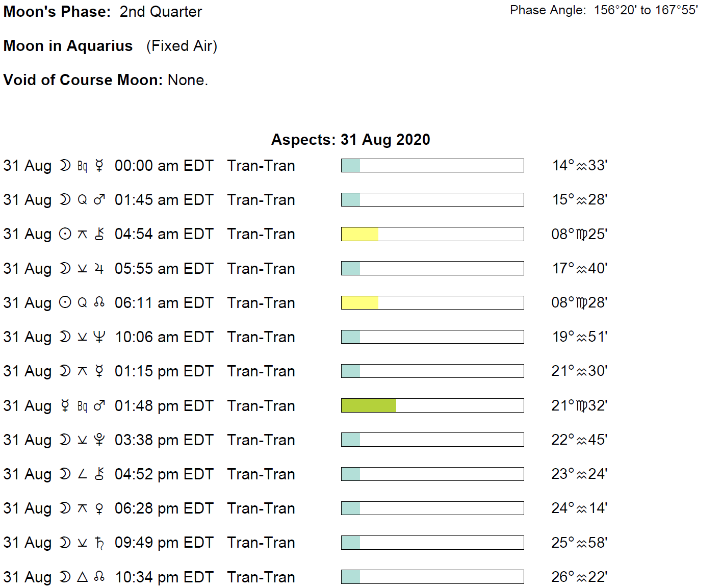
Task: Select the Jupiter glyph in the 05:55 am row
Action: click(99, 269)
